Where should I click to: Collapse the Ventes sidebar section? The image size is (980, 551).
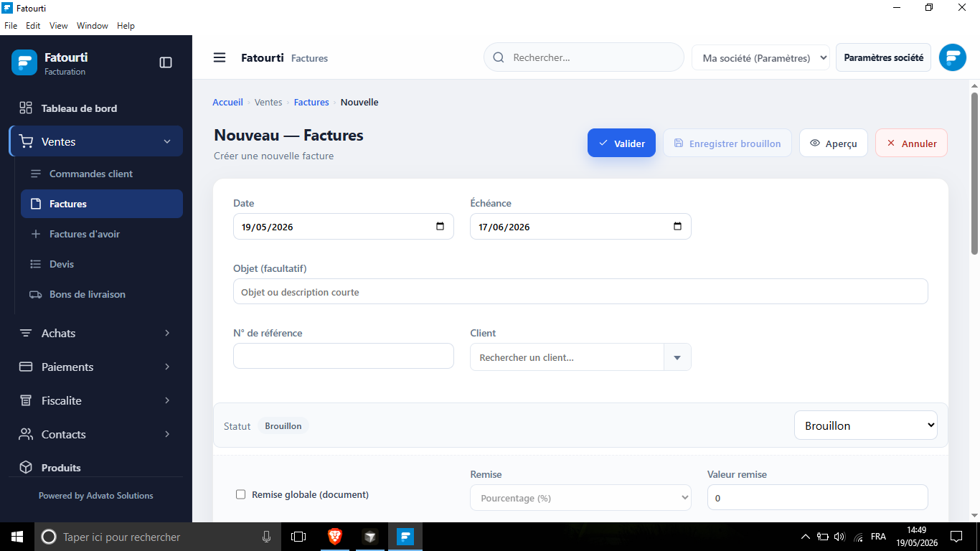click(167, 141)
